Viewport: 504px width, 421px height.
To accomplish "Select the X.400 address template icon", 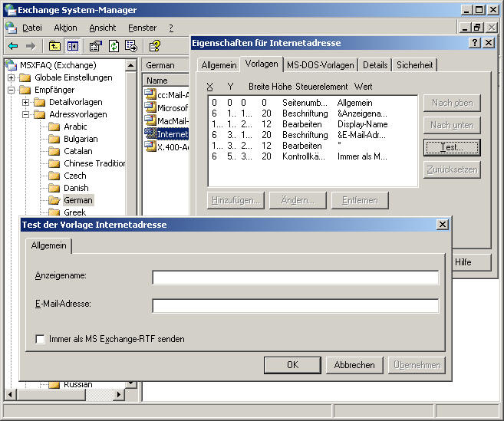I will (150, 146).
